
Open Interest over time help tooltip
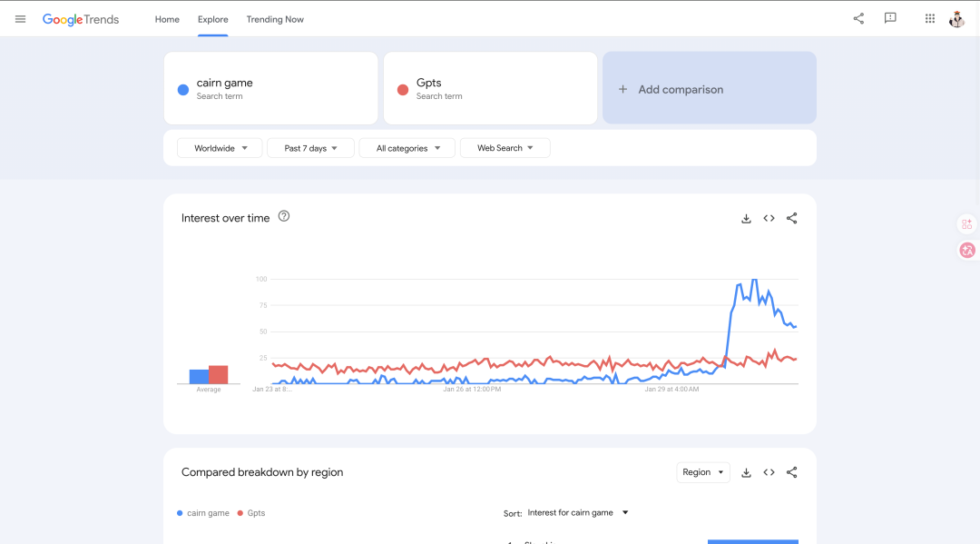[x=284, y=216]
